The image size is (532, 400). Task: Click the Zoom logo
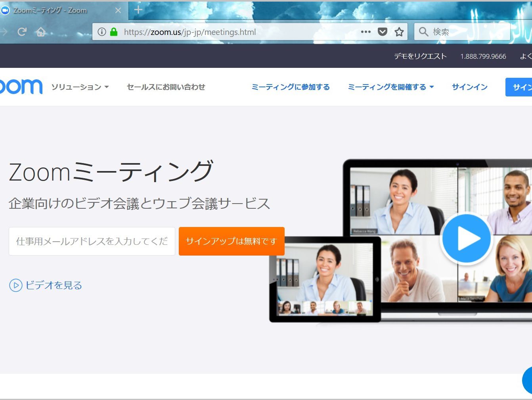(21, 87)
